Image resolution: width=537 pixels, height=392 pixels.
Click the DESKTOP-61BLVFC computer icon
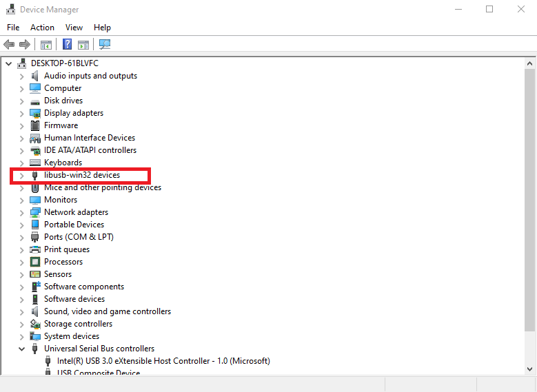pyautogui.click(x=22, y=63)
